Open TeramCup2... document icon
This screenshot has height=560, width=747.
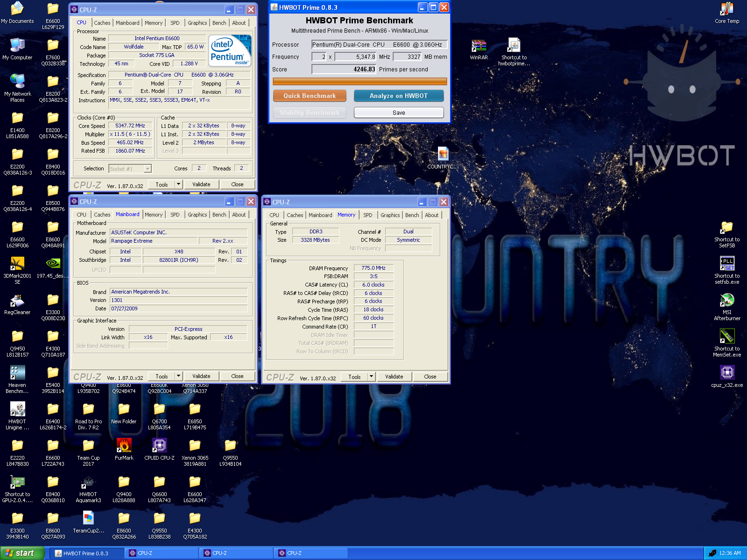point(88,518)
